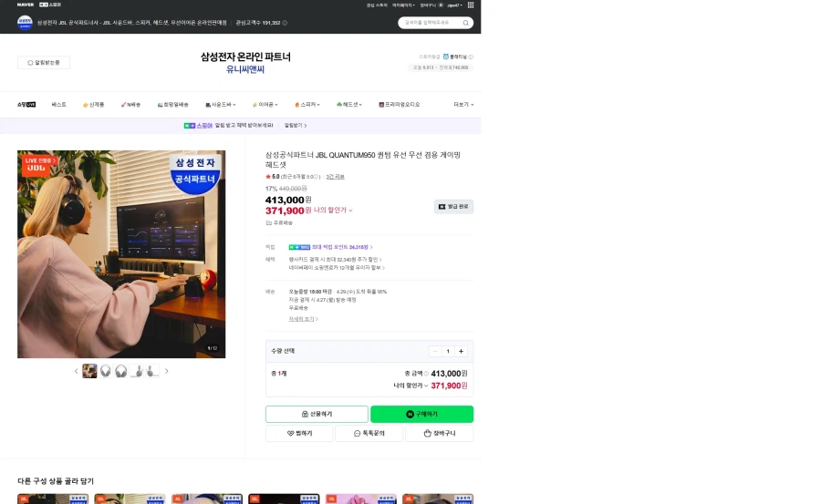Image resolution: width=821 pixels, height=504 pixels.
Task: Select the first thumbnail of woman gaming
Action: click(89, 371)
